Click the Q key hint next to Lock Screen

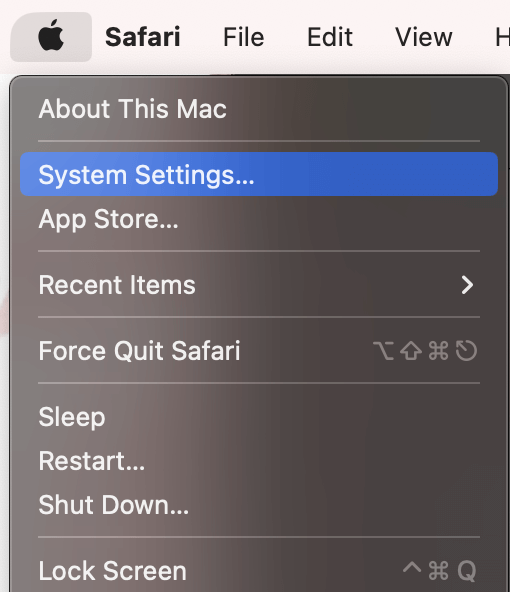point(467,571)
